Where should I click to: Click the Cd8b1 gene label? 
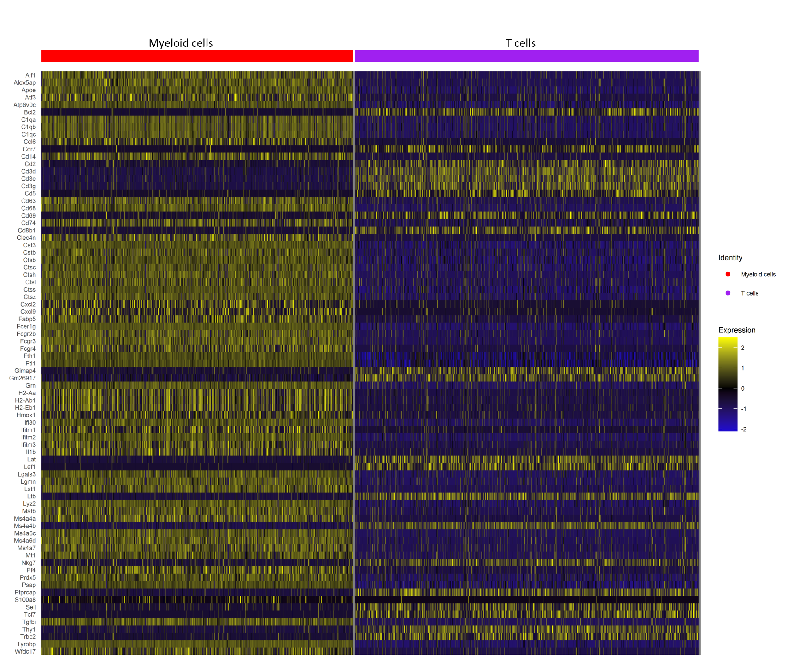(x=26, y=231)
